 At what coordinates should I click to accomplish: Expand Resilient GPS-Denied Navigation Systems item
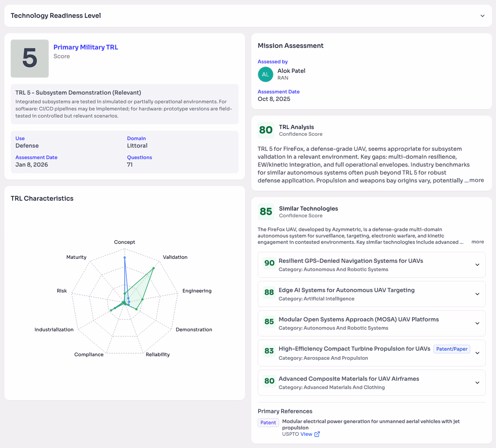point(477,265)
